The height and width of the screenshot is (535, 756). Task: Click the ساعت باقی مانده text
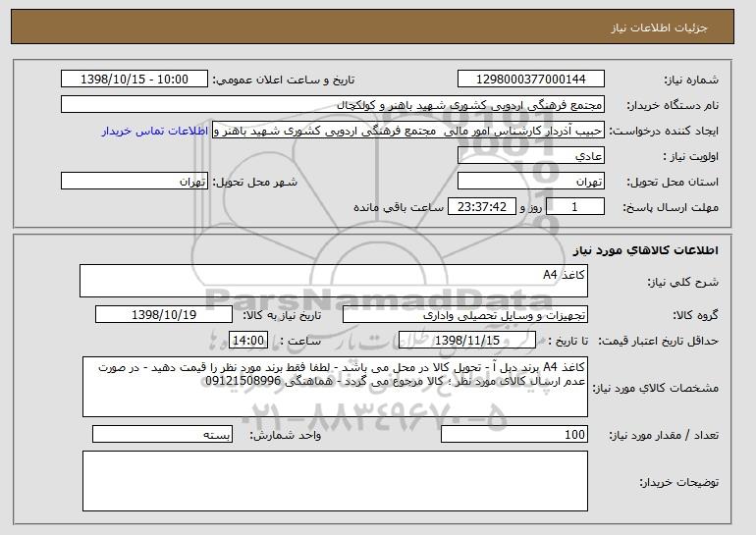pyautogui.click(x=399, y=207)
